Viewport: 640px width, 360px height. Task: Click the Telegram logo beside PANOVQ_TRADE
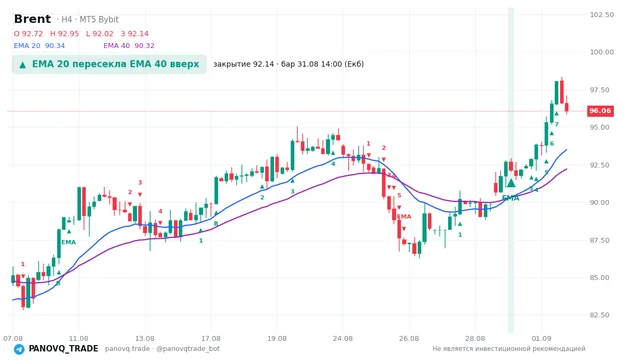click(19, 349)
